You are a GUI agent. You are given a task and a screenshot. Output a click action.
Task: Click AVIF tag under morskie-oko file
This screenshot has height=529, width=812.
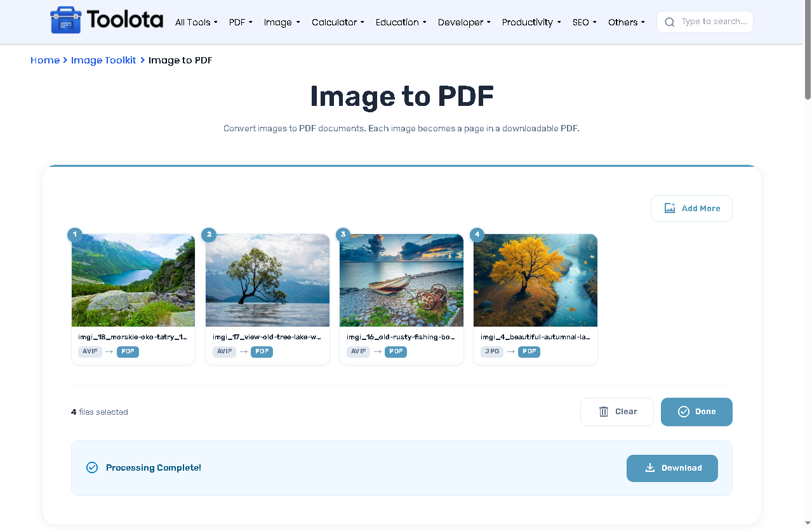tap(90, 351)
